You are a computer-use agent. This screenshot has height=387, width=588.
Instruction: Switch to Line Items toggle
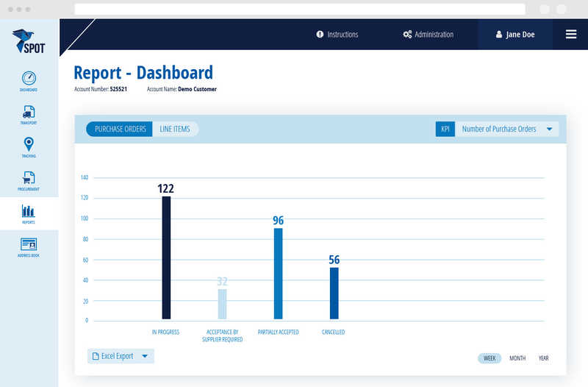point(175,129)
